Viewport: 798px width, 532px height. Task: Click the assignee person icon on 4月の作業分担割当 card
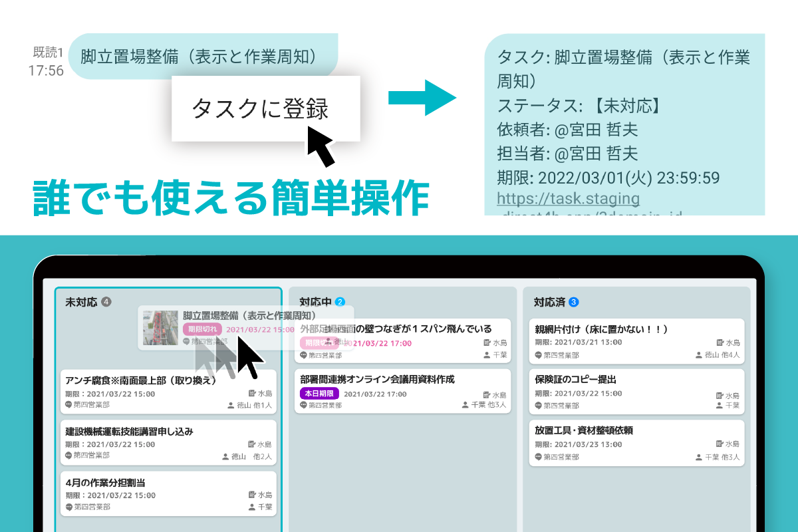tap(251, 507)
